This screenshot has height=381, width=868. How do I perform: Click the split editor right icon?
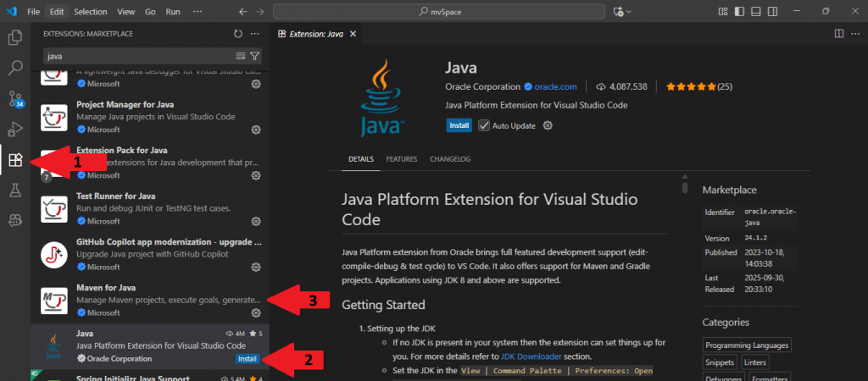pyautogui.click(x=838, y=33)
